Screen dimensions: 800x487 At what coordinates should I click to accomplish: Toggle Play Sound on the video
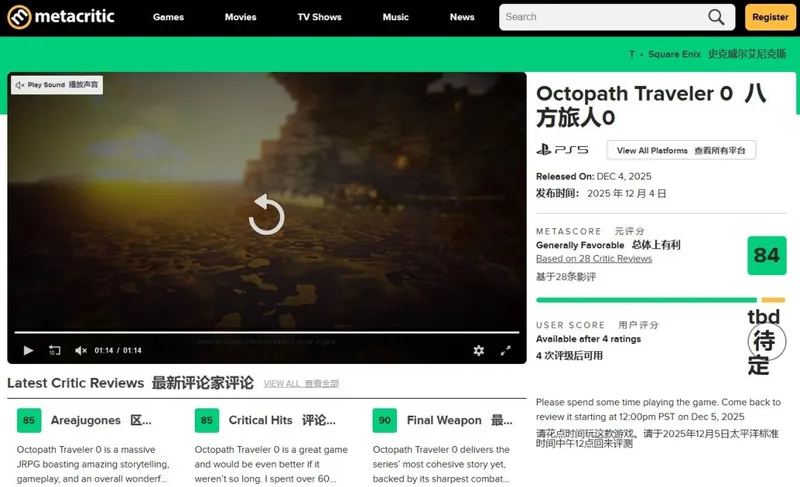coord(57,85)
